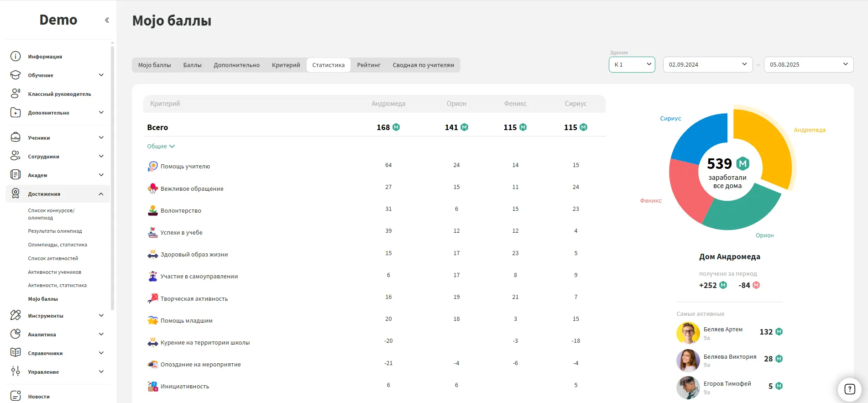Open the Здание building dropdown
868x403 pixels.
632,64
